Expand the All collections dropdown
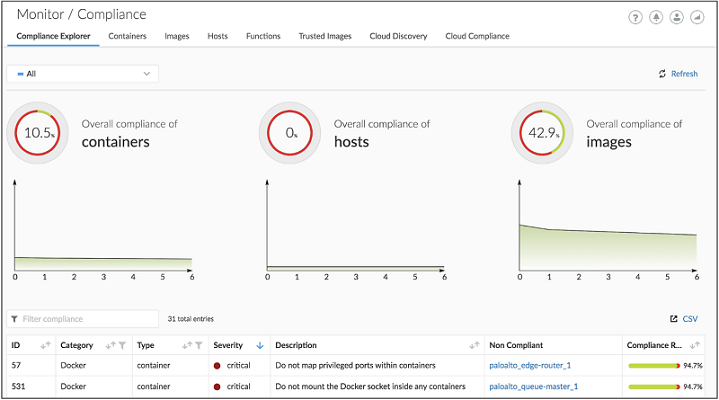This screenshot has width=719, height=400. click(x=82, y=73)
